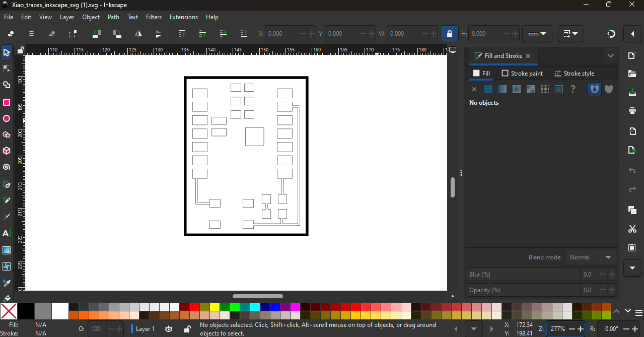Select the Spiral tool
The image size is (644, 337).
click(7, 167)
